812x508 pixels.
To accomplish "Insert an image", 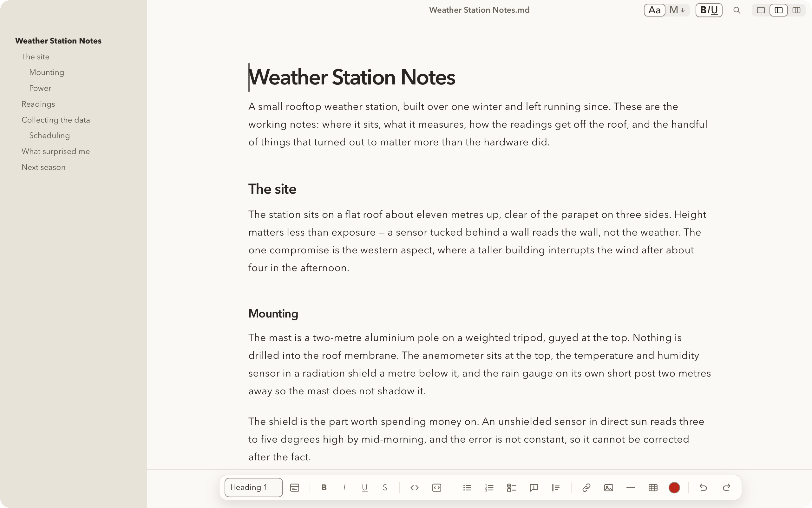I will pos(608,487).
